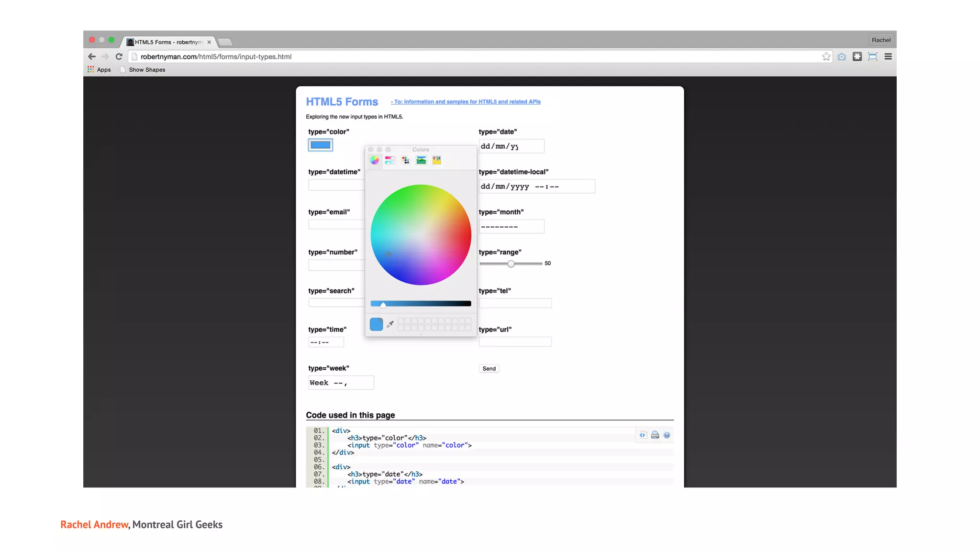Click the brightness slider in Colors panel

421,304
